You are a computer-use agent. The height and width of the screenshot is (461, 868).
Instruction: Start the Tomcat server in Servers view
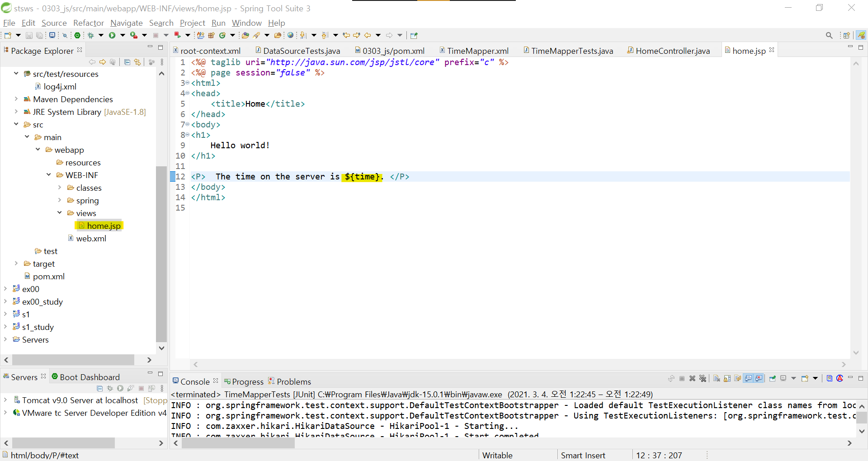[x=120, y=389]
